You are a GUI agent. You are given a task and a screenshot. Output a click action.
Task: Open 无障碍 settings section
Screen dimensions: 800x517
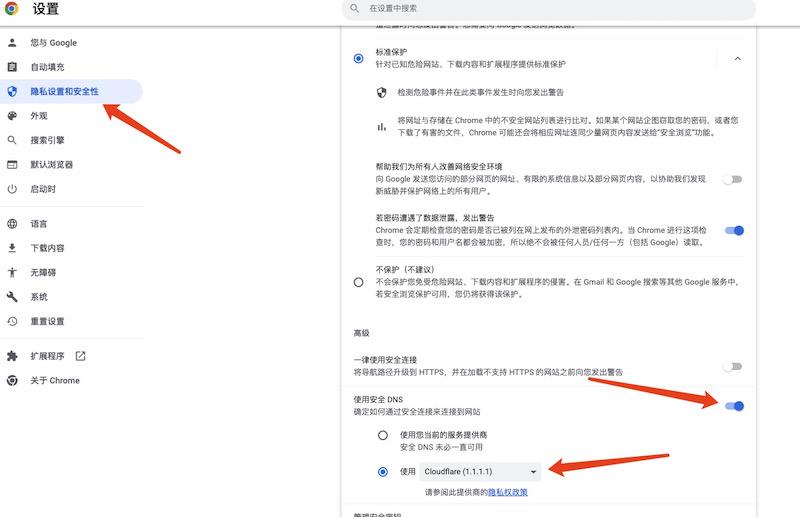[71, 273]
